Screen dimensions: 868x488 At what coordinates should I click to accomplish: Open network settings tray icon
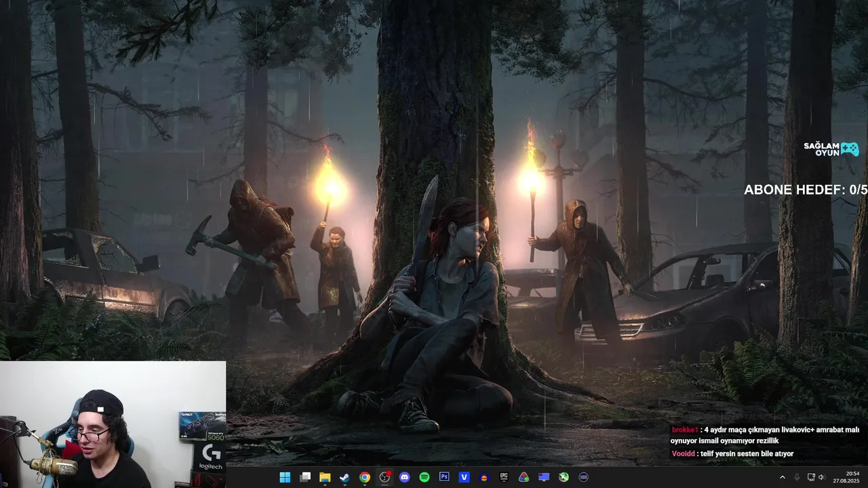811,477
